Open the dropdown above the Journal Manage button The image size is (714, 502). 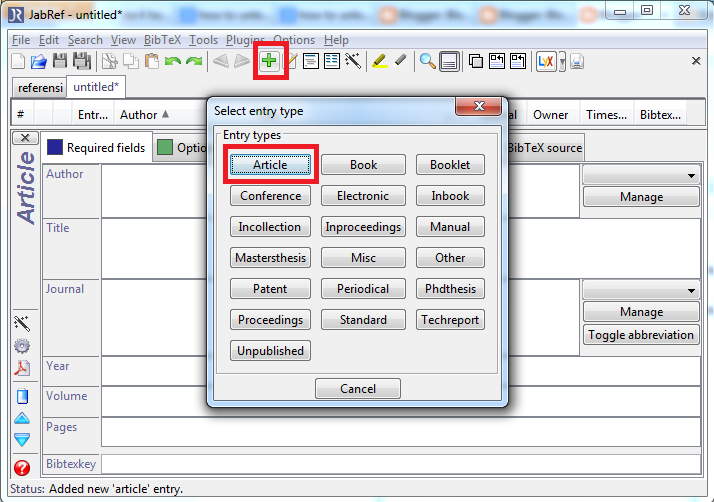tap(641, 290)
